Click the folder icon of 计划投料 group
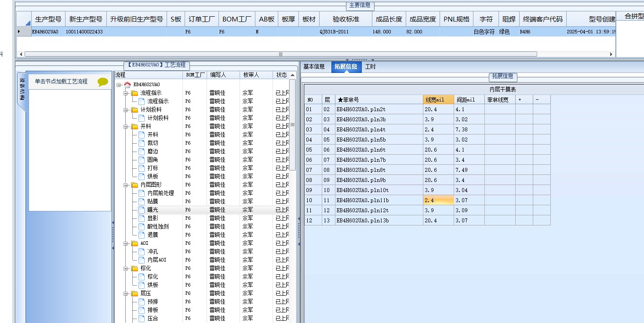The width and height of the screenshot is (644, 323). point(135,110)
